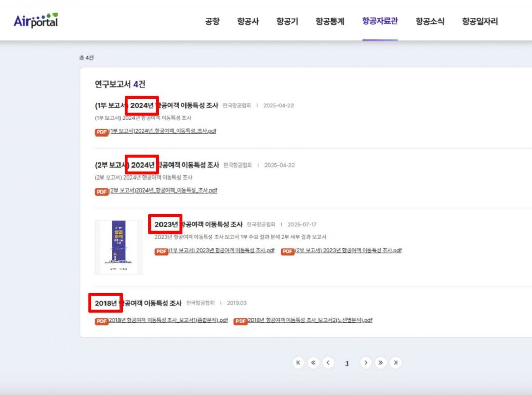Jump to first page in pagination
The image size is (532, 395).
(x=298, y=363)
